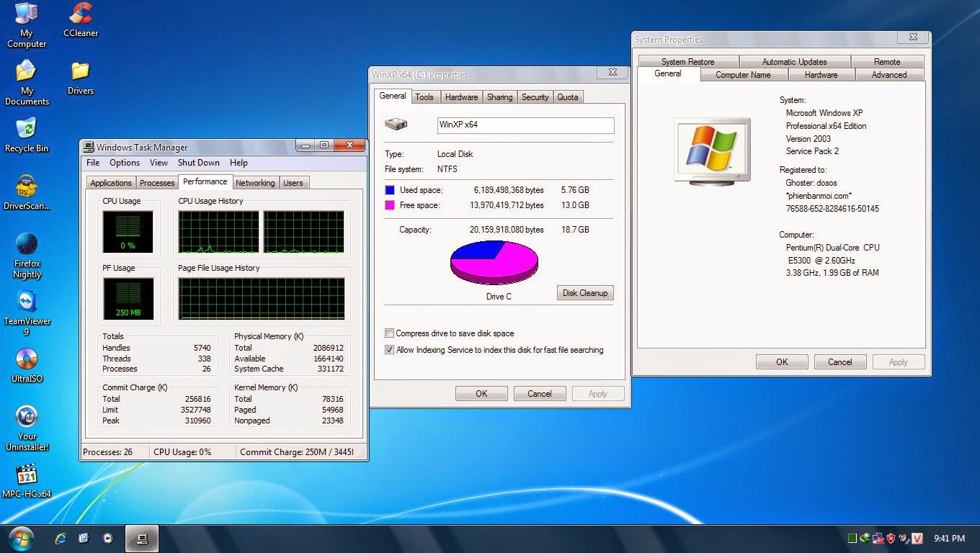Start Firefox Nightly from the desktop

27,255
